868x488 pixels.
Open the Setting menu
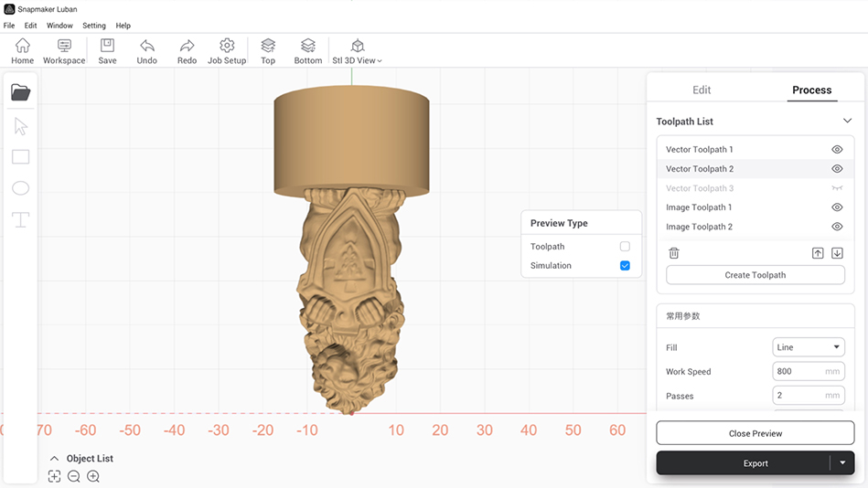pos(94,26)
